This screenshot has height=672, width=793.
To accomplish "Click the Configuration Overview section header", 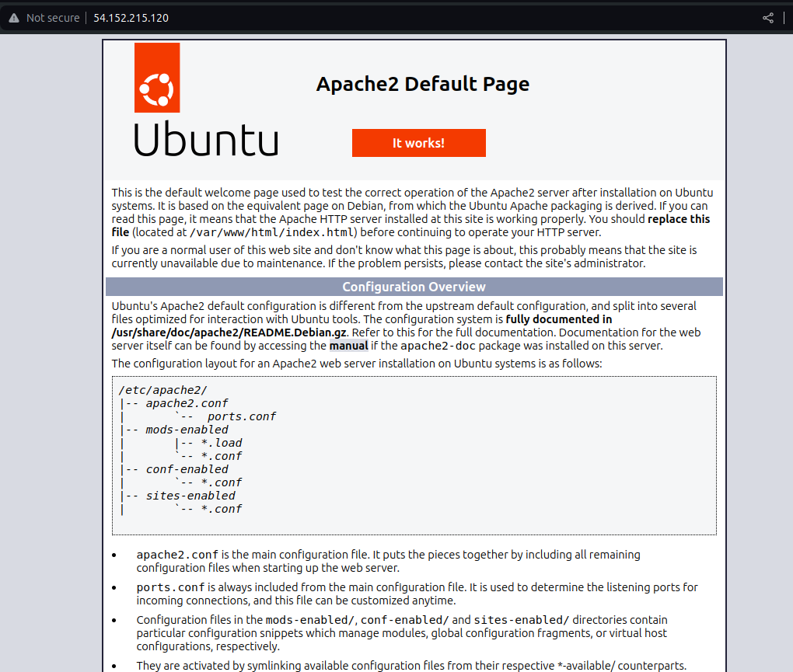I will tap(414, 287).
